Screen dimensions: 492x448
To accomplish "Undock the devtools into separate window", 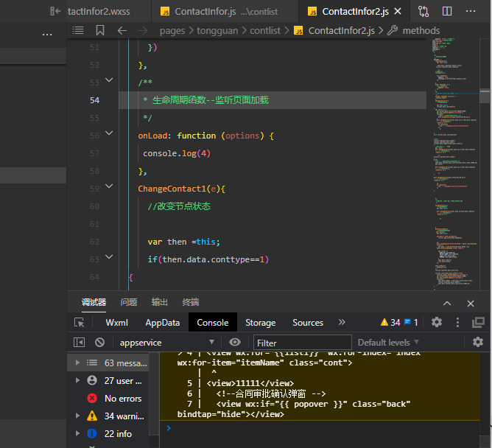I will point(478,322).
